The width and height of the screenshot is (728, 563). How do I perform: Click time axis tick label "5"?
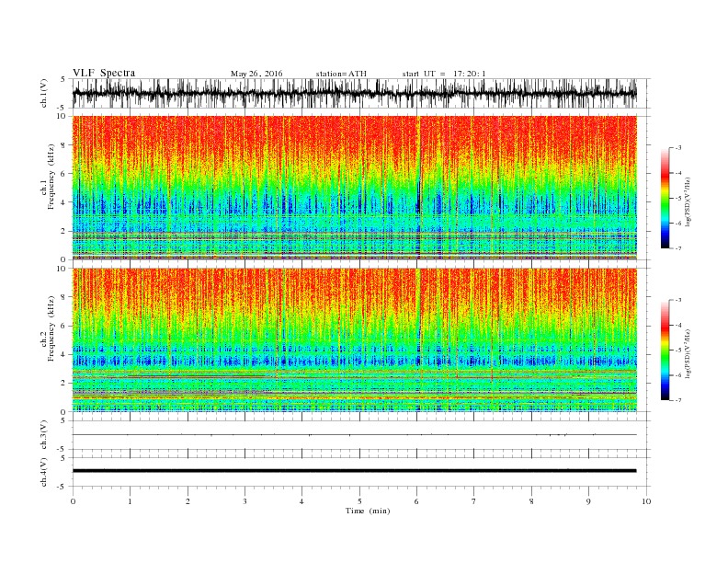click(359, 501)
